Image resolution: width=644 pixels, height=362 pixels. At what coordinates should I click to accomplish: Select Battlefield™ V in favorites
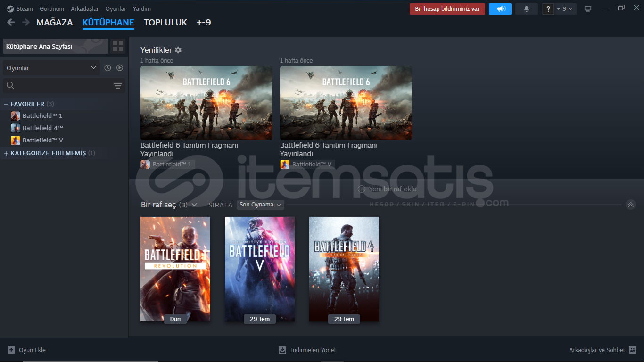(x=43, y=140)
